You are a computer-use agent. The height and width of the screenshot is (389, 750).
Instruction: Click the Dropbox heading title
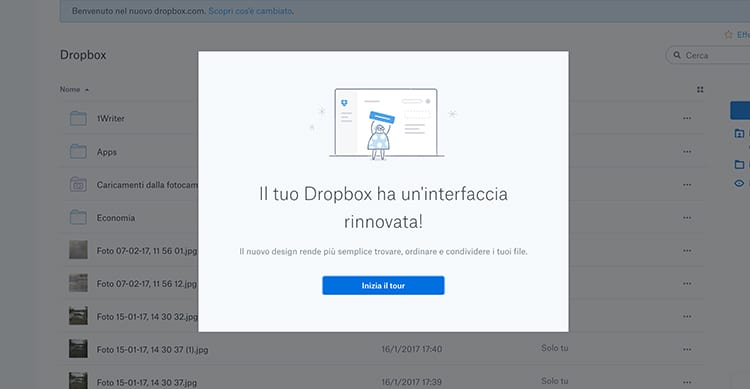tap(83, 55)
